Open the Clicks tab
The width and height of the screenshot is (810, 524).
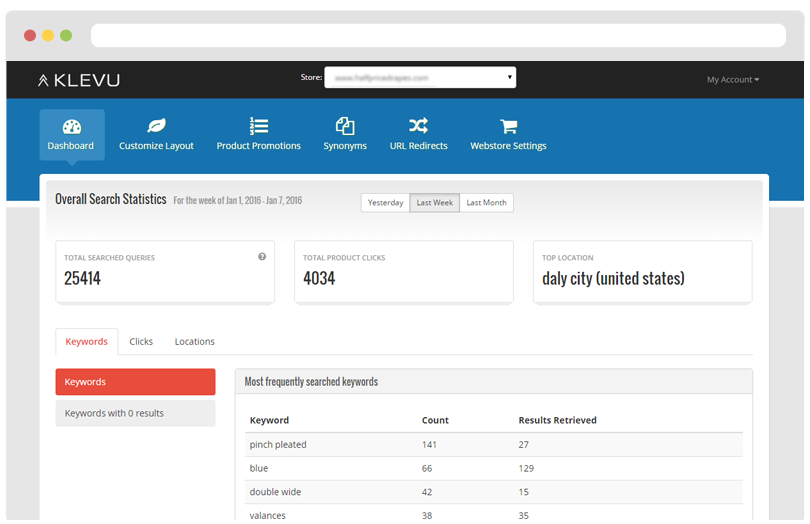(141, 342)
